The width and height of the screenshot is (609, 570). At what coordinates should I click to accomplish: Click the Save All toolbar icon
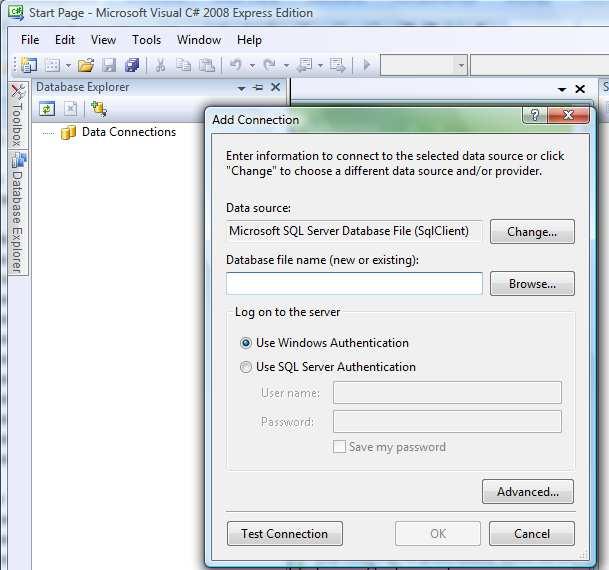pyautogui.click(x=132, y=65)
